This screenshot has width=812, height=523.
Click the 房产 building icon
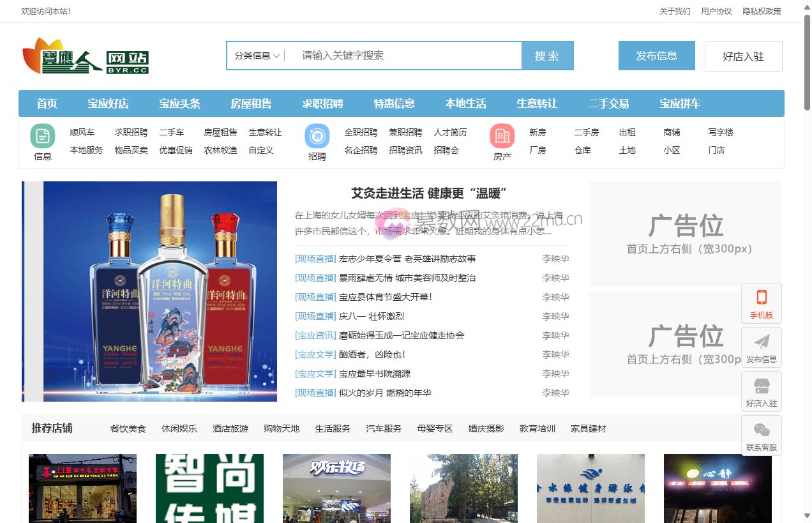coord(502,136)
